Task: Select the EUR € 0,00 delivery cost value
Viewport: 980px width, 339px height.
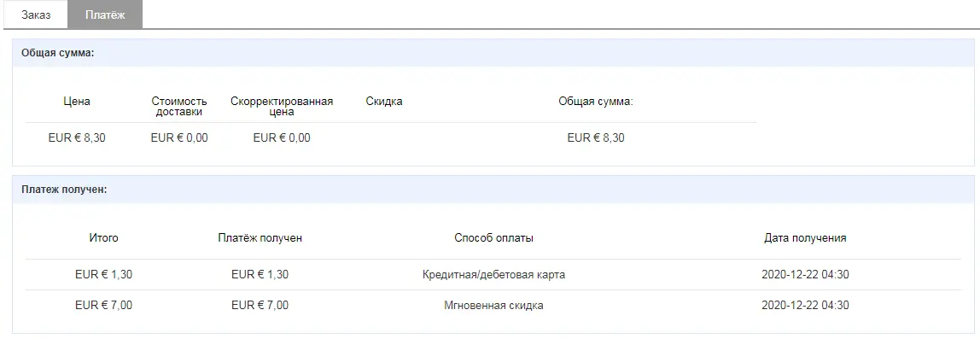Action: click(179, 138)
